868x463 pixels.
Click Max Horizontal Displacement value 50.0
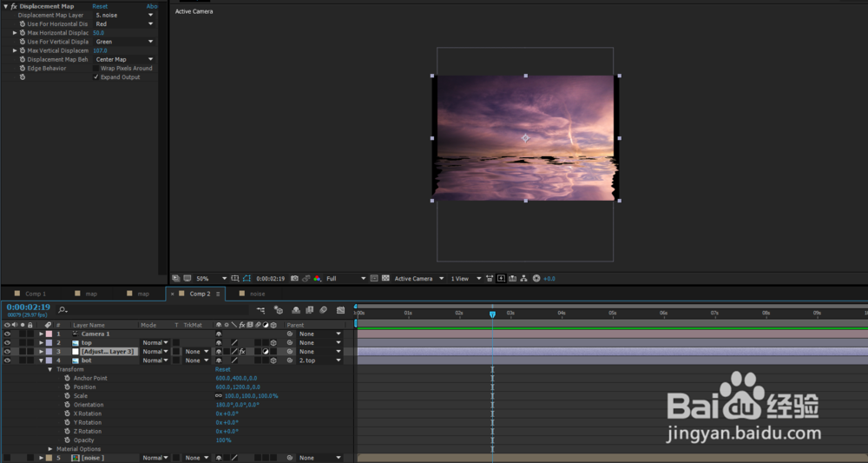point(98,33)
